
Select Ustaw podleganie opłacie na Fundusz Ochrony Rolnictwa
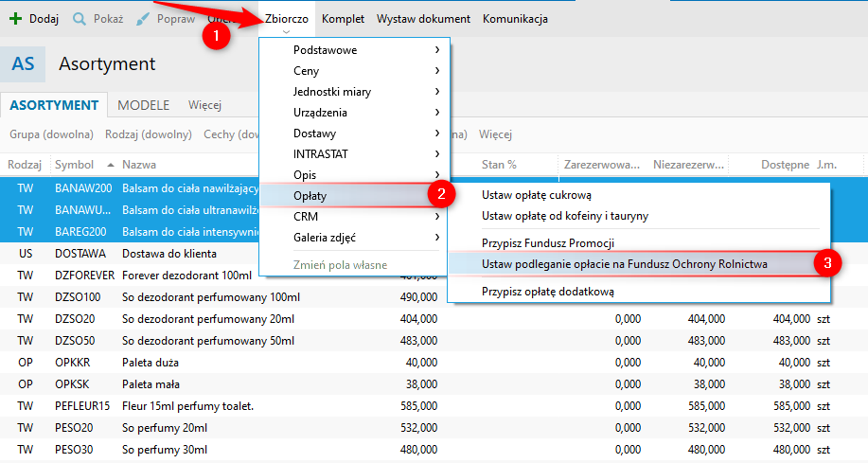[x=624, y=263]
